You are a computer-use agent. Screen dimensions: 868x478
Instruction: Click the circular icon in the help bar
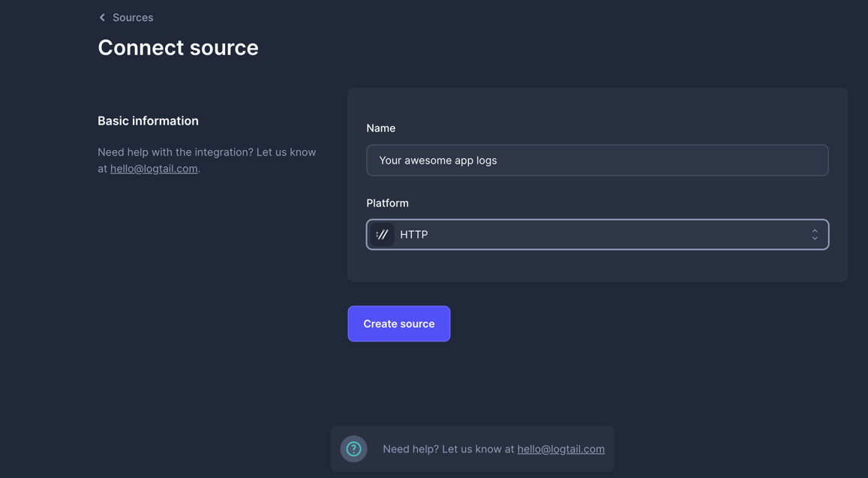pyautogui.click(x=353, y=448)
